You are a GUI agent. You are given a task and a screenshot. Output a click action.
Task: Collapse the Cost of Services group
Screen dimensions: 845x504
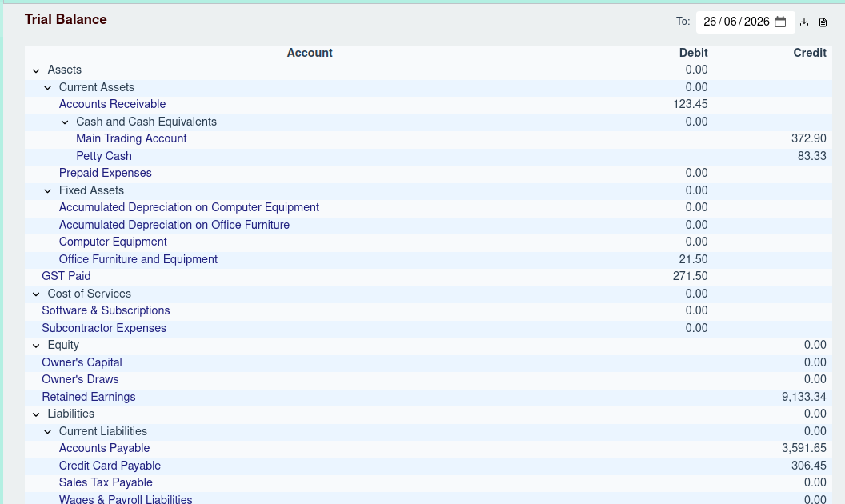tap(36, 294)
